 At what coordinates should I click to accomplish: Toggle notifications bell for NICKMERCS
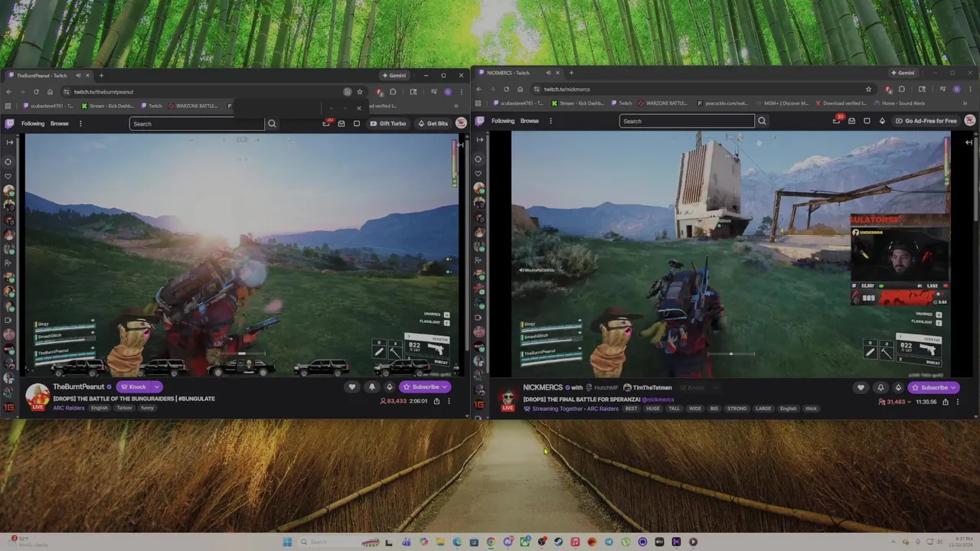(x=880, y=387)
